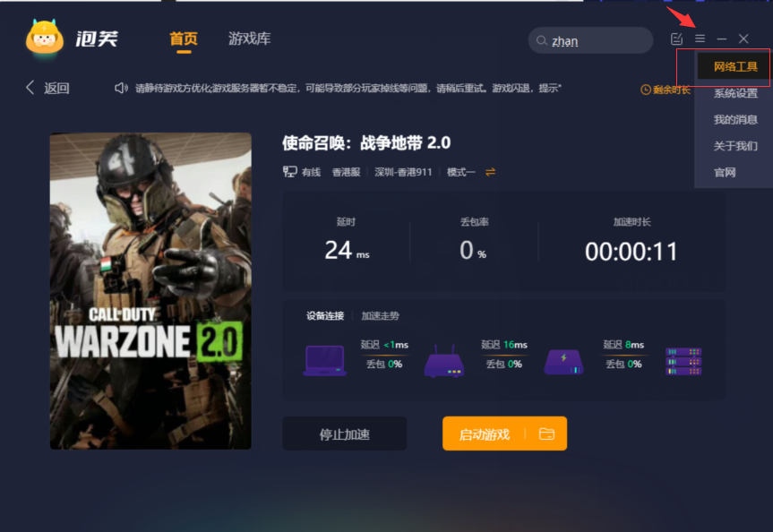Screen dimensions: 773x532
Task: Open 我的消息 menu entry
Action: tap(735, 119)
